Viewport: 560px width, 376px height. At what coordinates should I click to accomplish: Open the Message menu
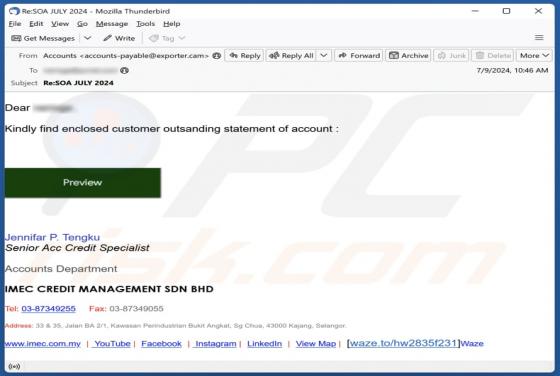112,24
